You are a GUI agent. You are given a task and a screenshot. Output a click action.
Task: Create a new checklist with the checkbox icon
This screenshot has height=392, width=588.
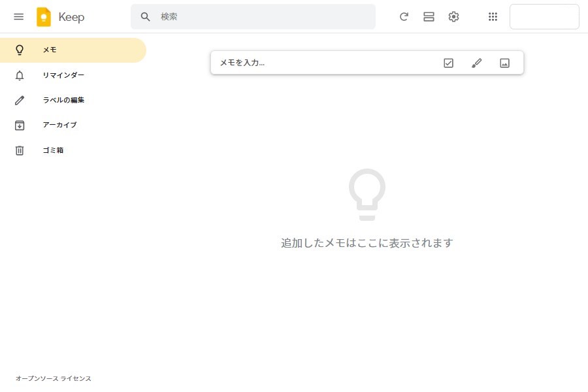point(448,63)
